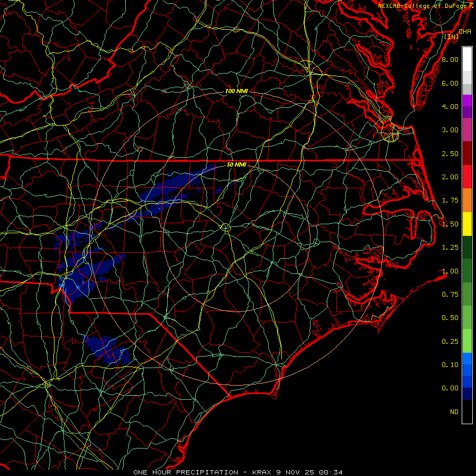Pick the 1.75 legend label
476x476 pixels.
[450, 200]
